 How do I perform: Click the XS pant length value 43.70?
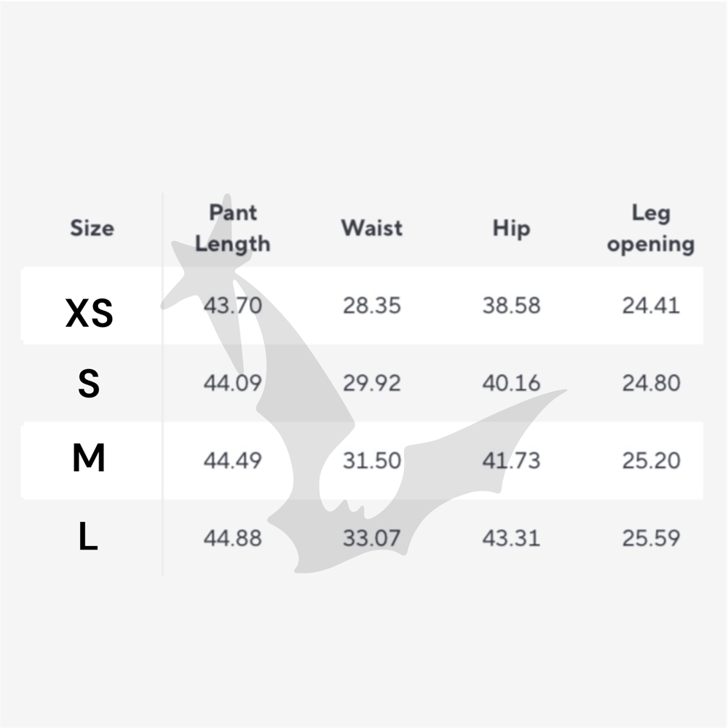coord(232,305)
